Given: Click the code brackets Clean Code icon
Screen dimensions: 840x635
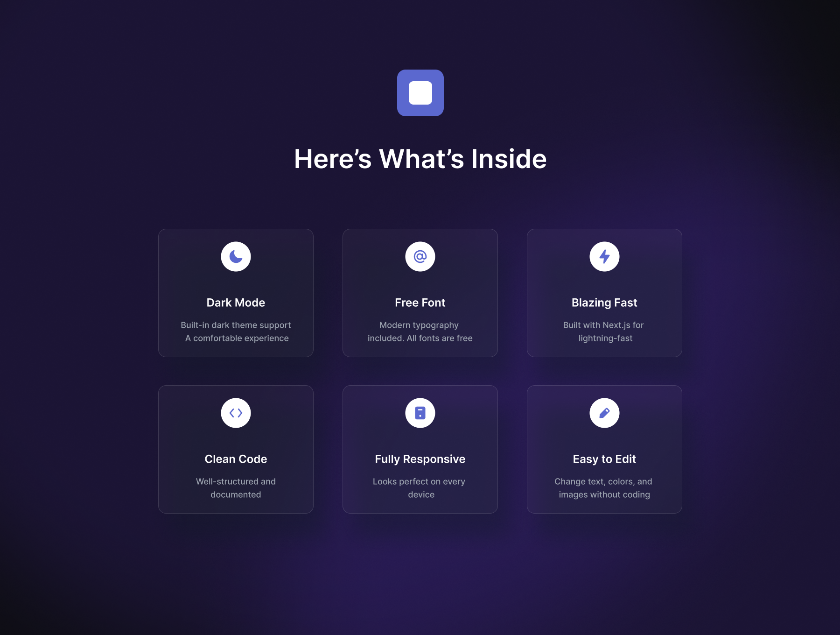Looking at the screenshot, I should pyautogui.click(x=236, y=413).
